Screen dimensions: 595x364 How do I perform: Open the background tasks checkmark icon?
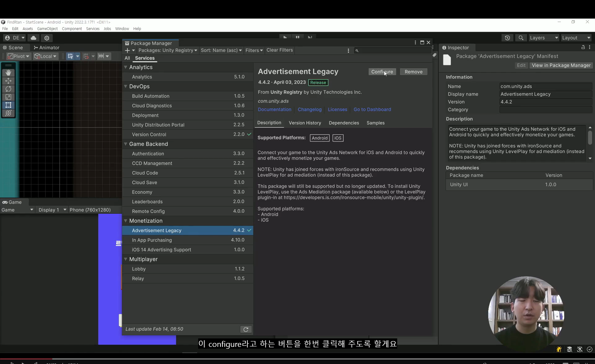tap(590, 349)
